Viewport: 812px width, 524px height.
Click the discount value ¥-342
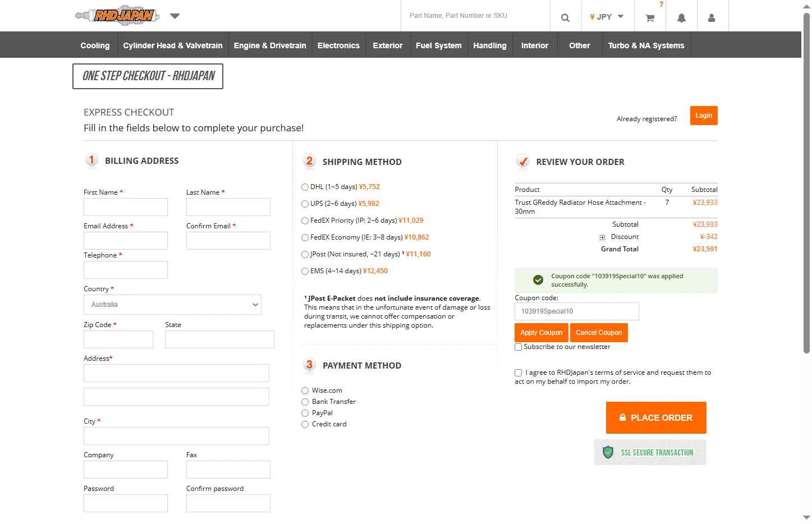(709, 237)
